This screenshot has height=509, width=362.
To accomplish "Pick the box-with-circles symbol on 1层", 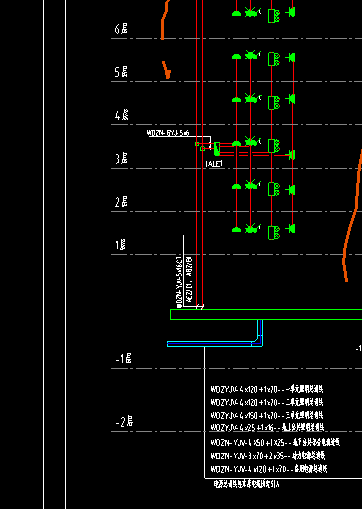I will pyautogui.click(x=274, y=233).
